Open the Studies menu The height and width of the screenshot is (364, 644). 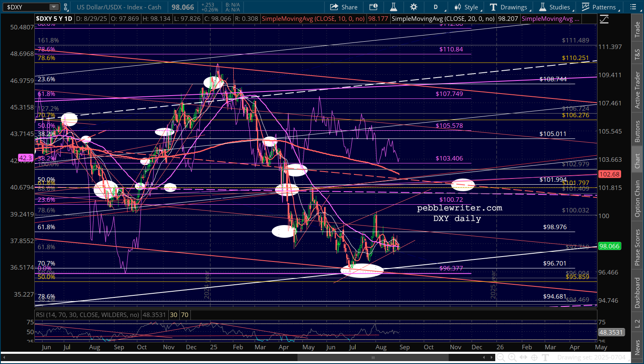pos(555,7)
